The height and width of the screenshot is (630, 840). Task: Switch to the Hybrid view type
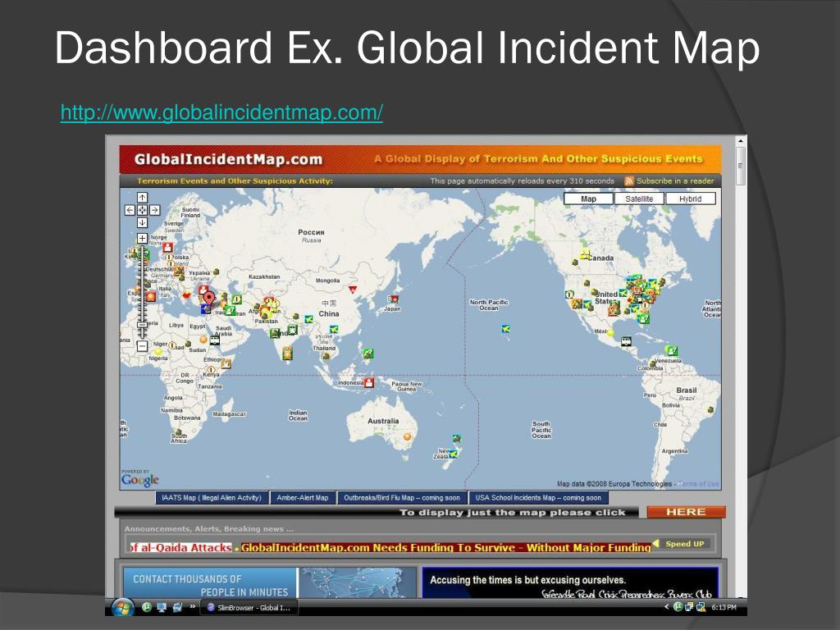pos(690,199)
